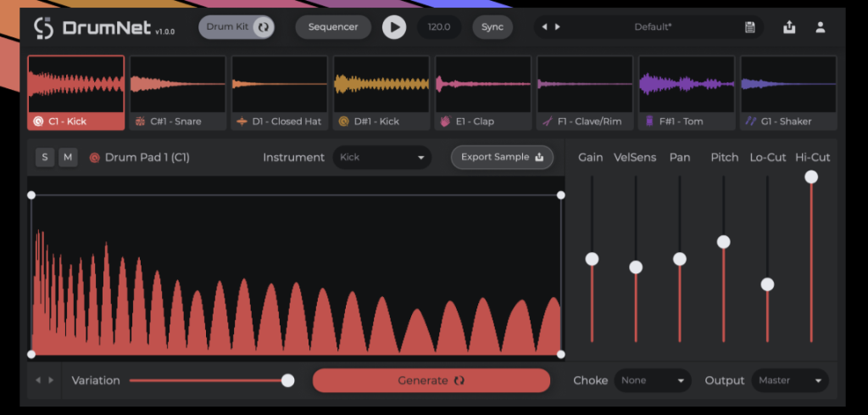Click bottom-right waveform trim handle

pos(561,354)
